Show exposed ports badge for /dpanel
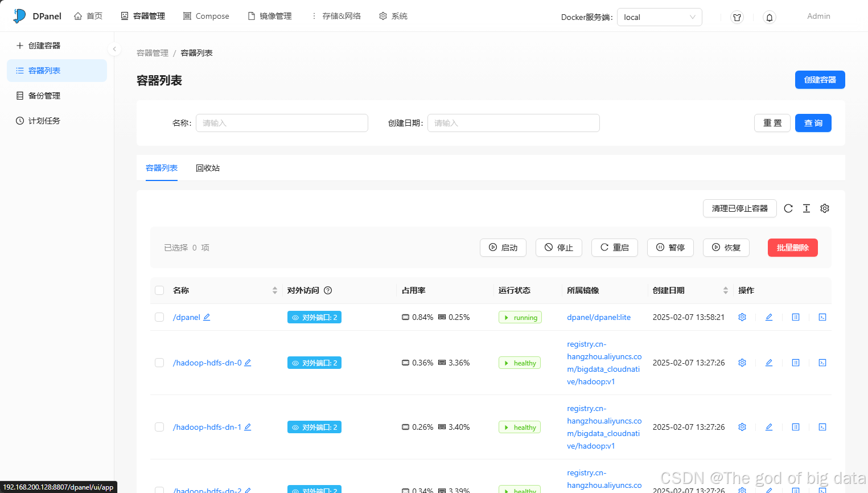 tap(314, 317)
